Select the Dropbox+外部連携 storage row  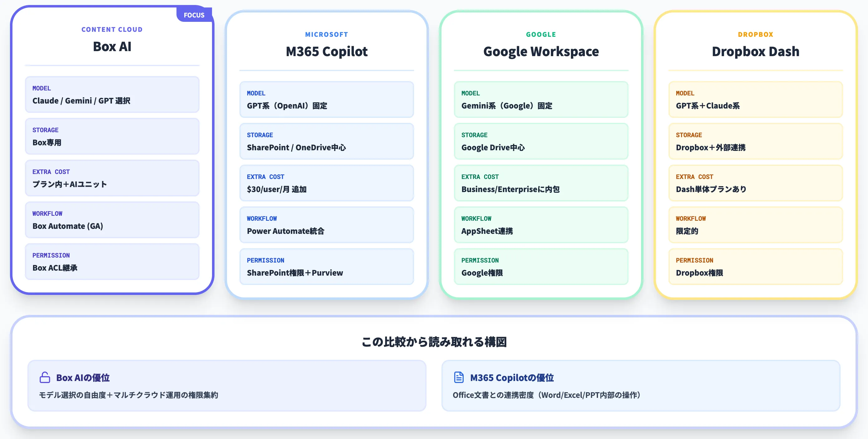coord(755,142)
